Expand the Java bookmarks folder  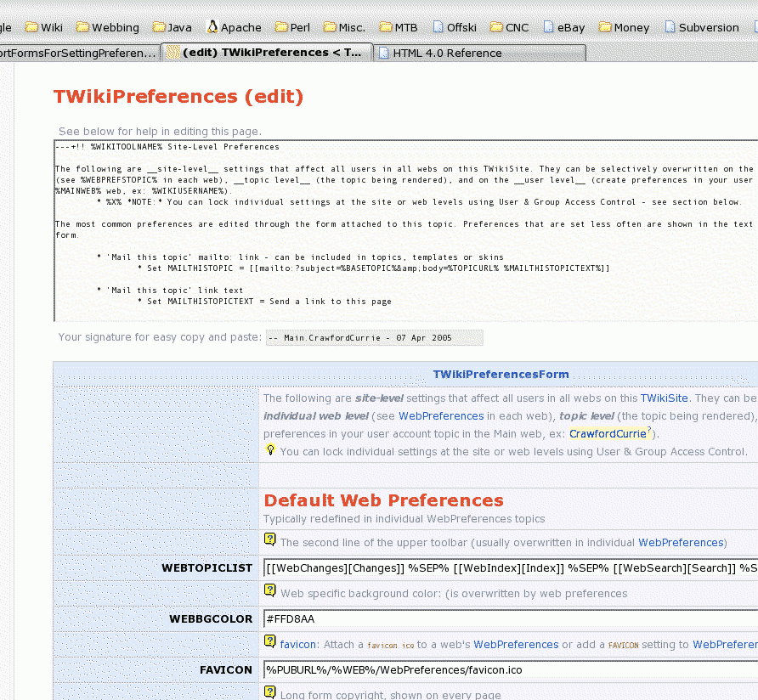173,27
